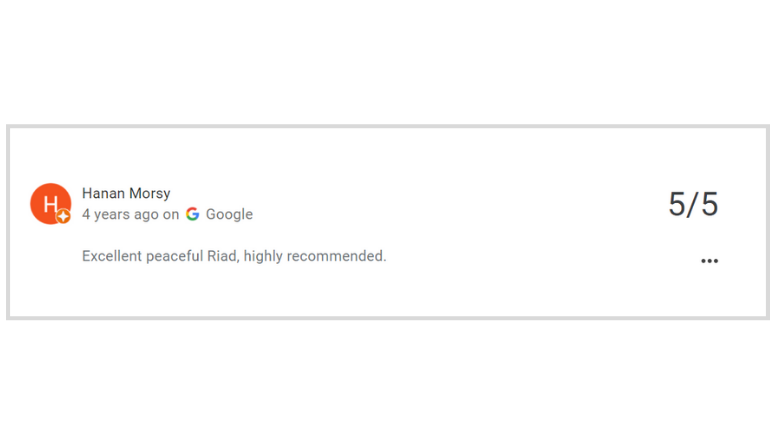Click the white letter H inside avatar
Image resolution: width=776 pixels, height=444 pixels.
tap(50, 203)
